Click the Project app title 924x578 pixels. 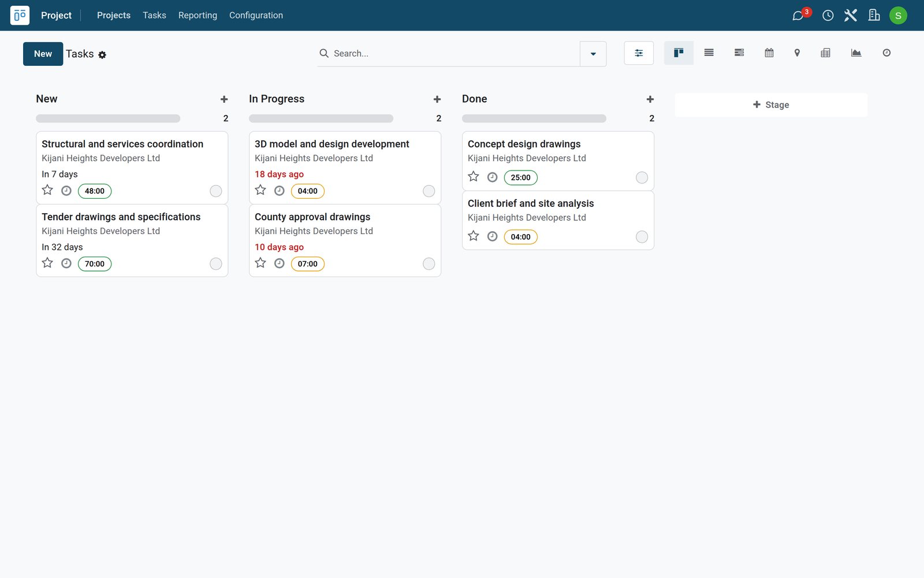pos(56,16)
